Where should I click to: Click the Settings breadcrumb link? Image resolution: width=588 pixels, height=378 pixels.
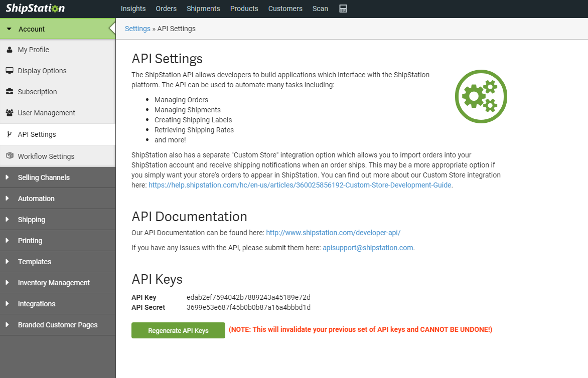[137, 29]
